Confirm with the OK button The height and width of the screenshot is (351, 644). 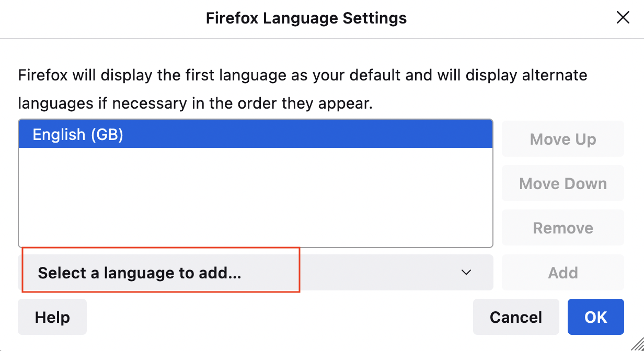[x=595, y=317]
